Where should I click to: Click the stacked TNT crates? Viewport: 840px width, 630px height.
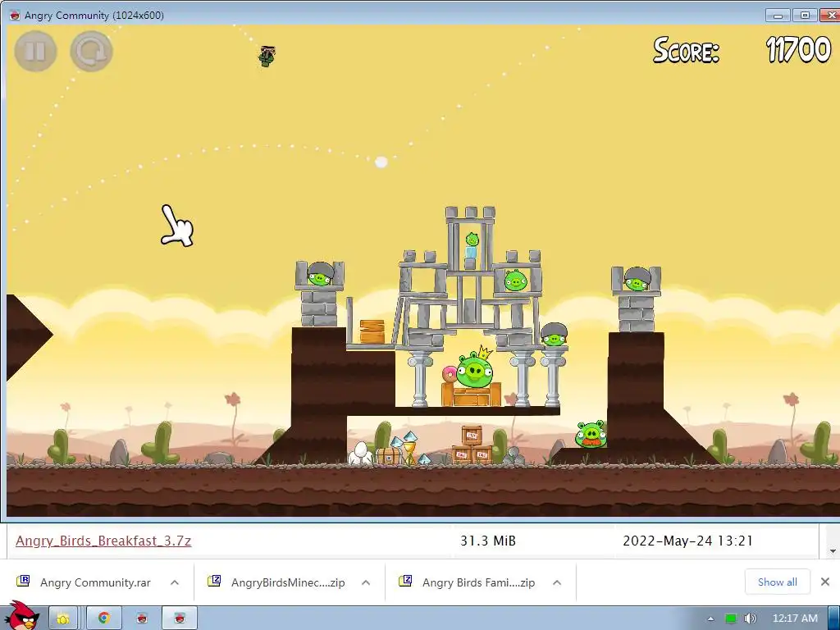coord(472,445)
